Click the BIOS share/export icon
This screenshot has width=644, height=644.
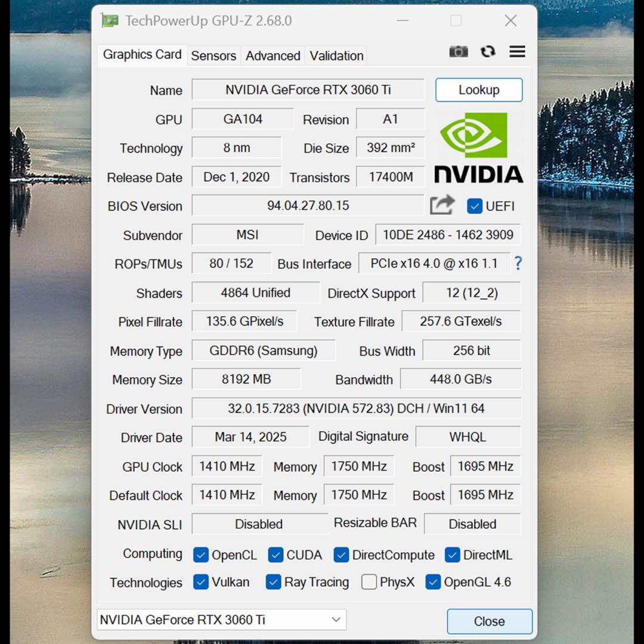[442, 205]
